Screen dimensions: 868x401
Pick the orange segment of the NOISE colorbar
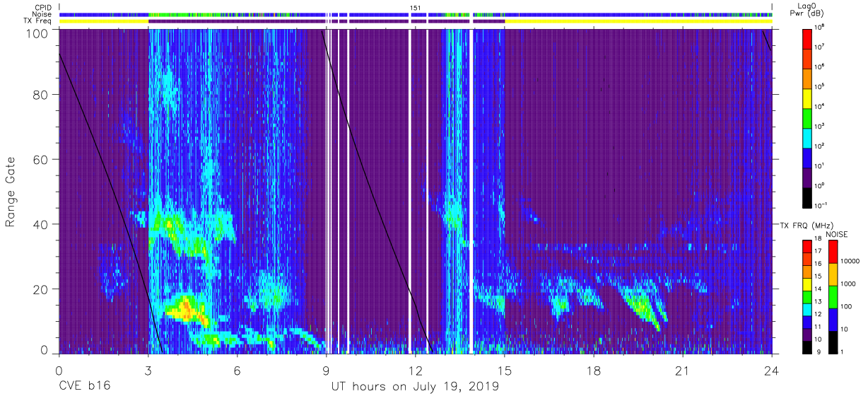(833, 274)
